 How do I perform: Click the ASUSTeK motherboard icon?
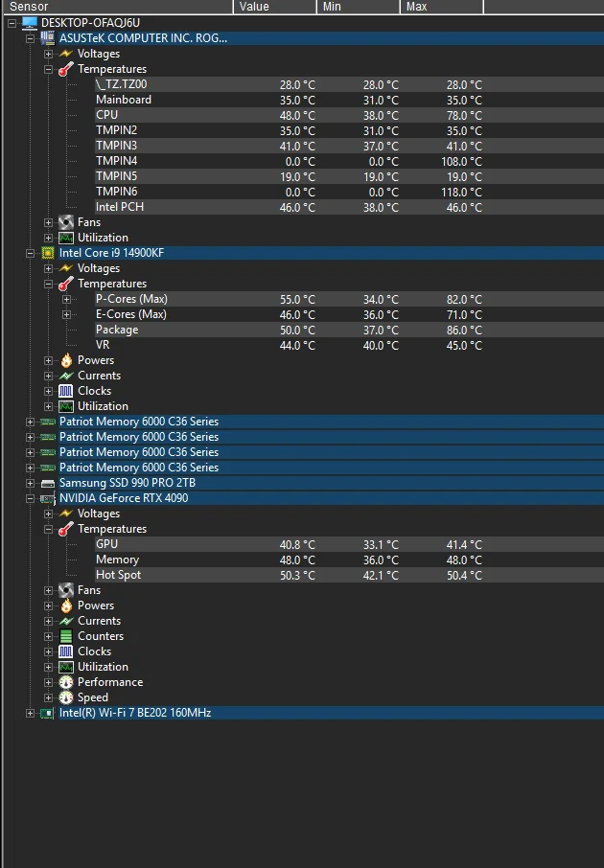pos(48,38)
